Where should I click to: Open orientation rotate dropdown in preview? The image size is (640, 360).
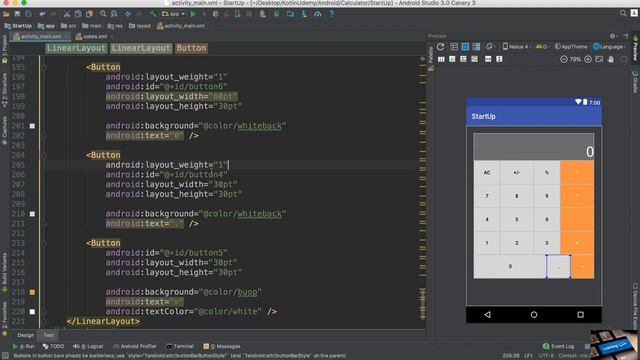click(490, 47)
